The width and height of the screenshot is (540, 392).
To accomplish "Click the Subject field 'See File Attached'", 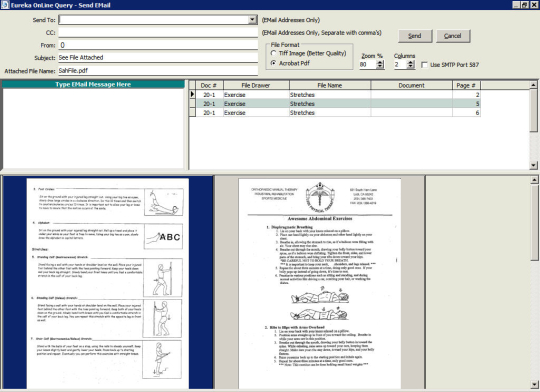I will (158, 58).
